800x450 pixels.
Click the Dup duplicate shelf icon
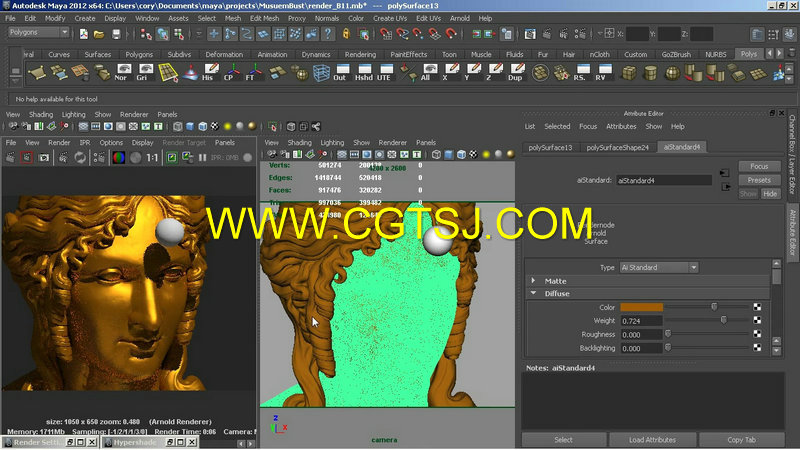[x=516, y=72]
